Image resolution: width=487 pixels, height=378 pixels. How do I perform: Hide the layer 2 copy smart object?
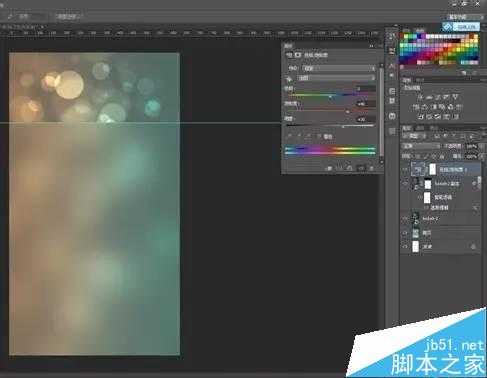[x=405, y=184]
